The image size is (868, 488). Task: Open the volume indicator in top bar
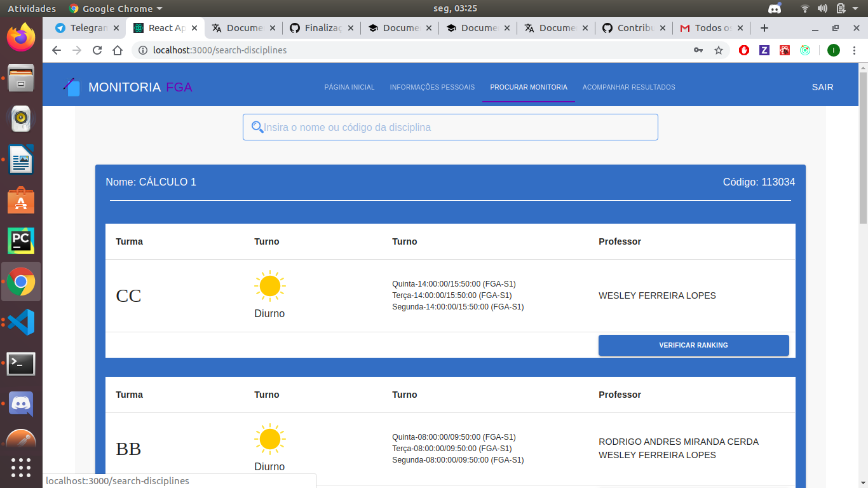click(x=822, y=8)
